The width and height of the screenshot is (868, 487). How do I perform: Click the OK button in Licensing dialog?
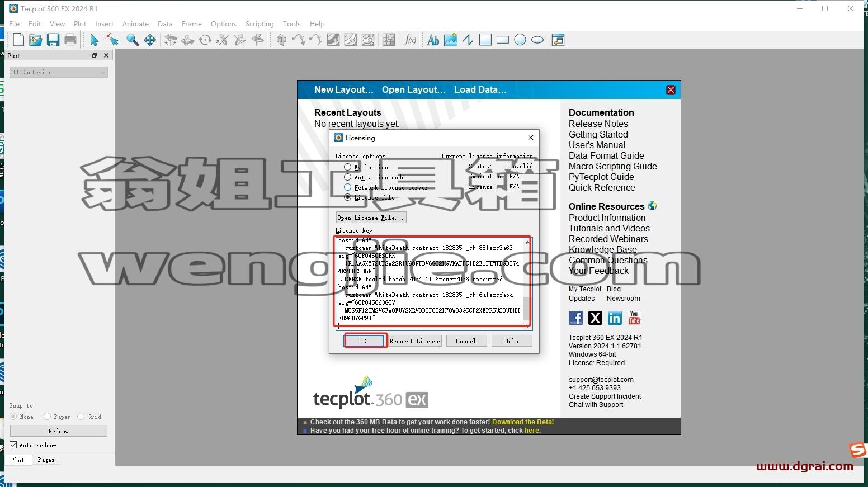tap(363, 341)
